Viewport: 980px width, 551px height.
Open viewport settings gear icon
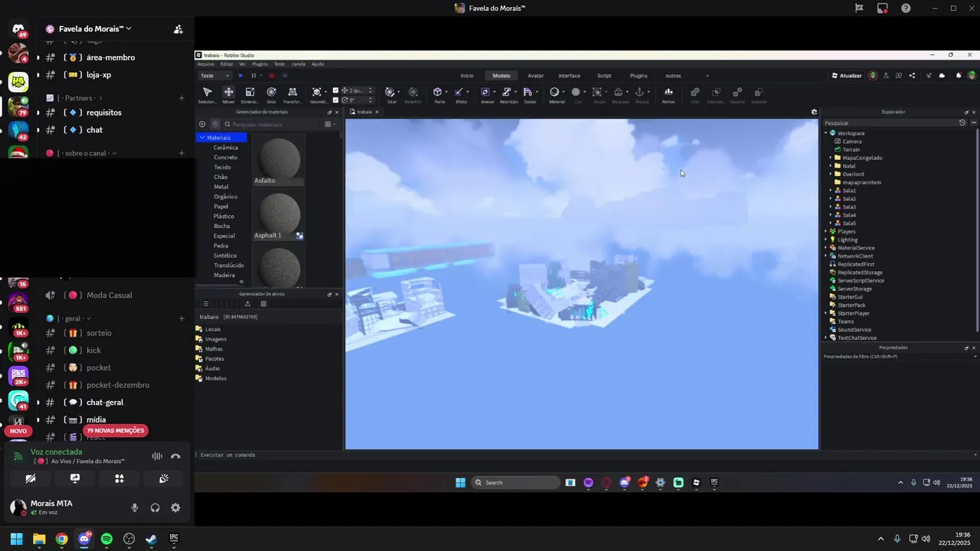click(814, 112)
